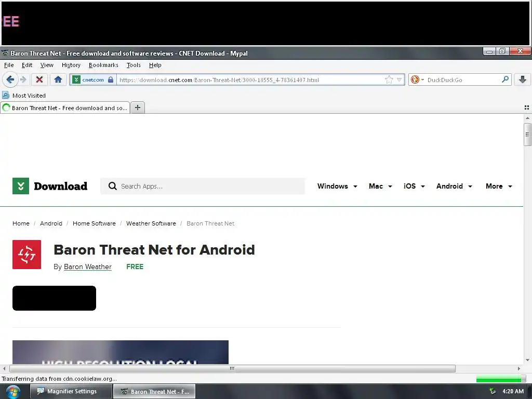Click the green CNET Download logo icon
This screenshot has height=399, width=532.
[21, 186]
